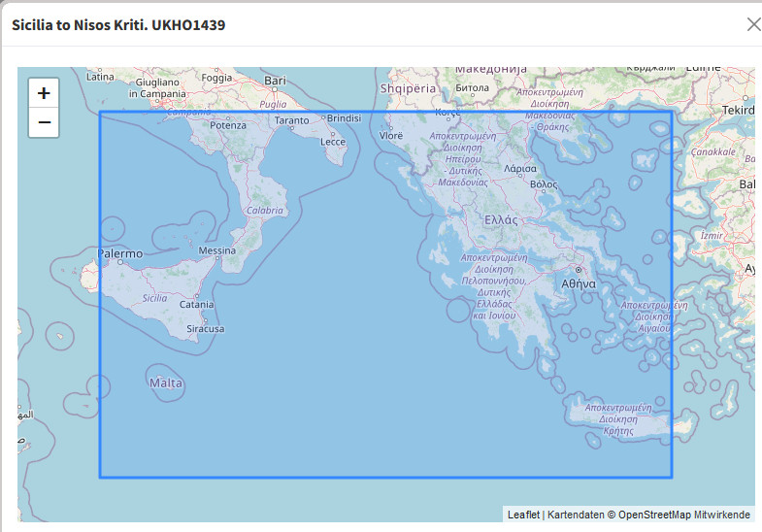The height and width of the screenshot is (532, 762).
Task: Select Catania on the map
Action: point(196,305)
